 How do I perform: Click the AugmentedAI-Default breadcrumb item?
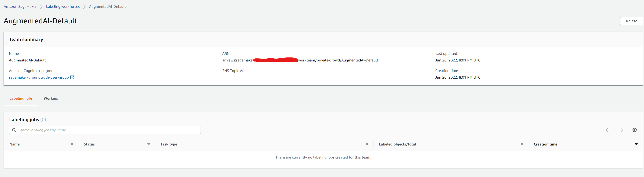(x=107, y=6)
